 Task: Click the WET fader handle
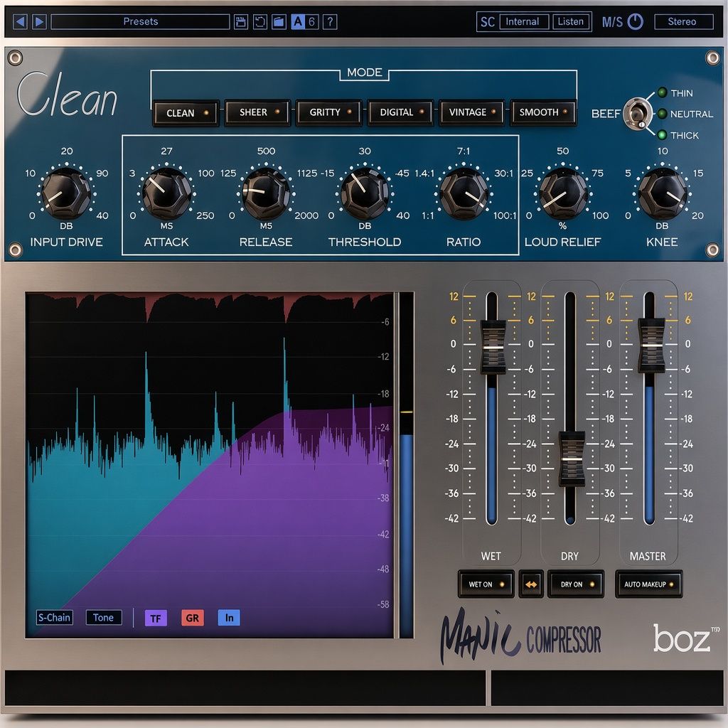click(492, 347)
